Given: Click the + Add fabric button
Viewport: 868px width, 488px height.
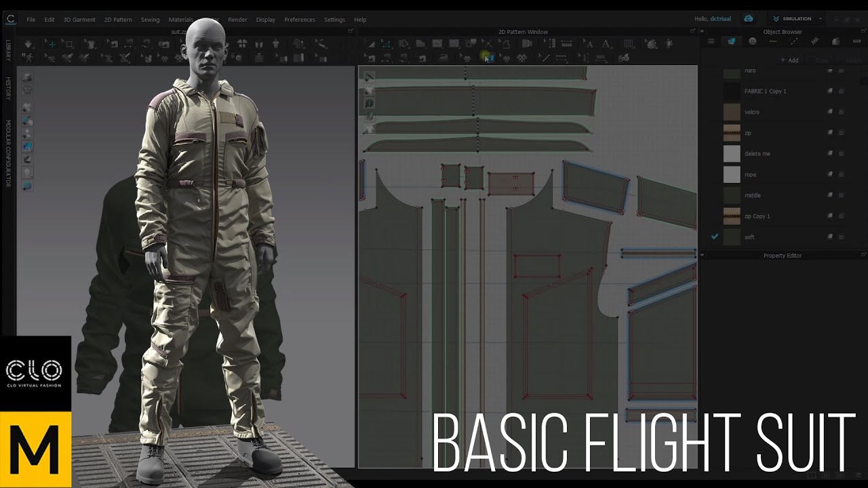Looking at the screenshot, I should (789, 60).
